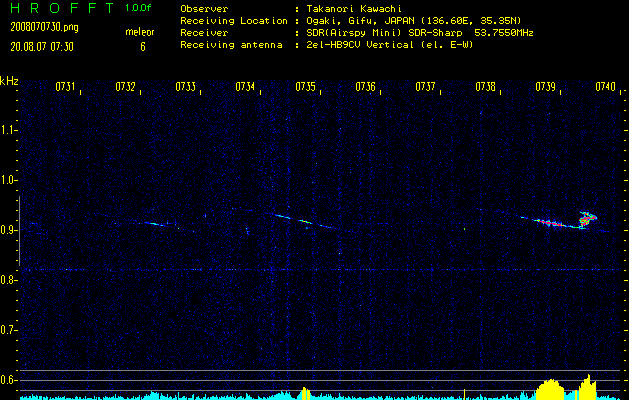Click the large yellow power peak below 0739
Screen dimensions: 629x400
tap(550, 389)
